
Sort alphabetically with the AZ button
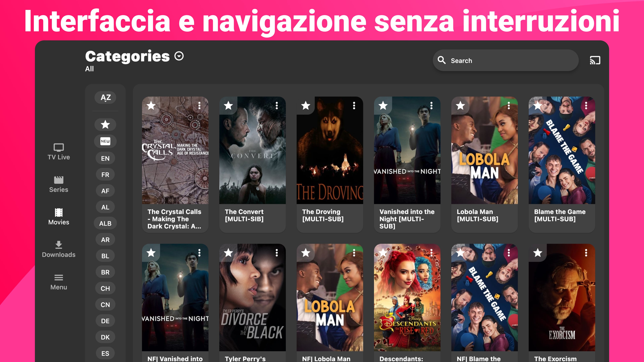click(x=105, y=97)
